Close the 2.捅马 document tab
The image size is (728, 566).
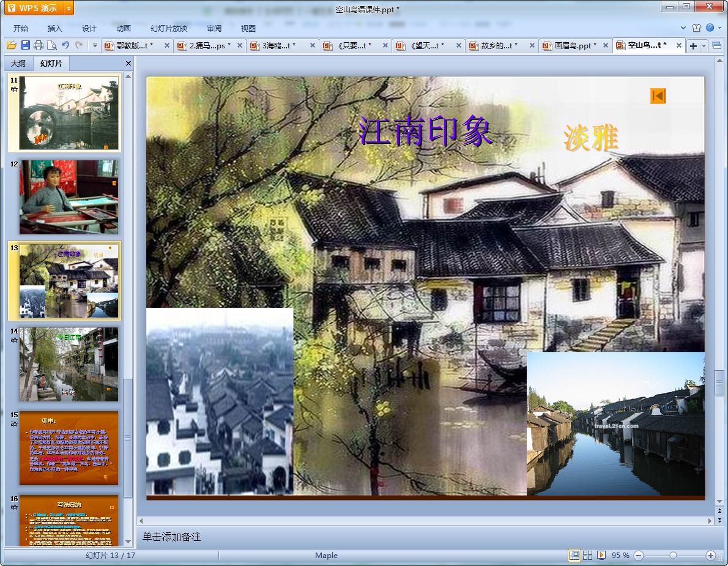click(240, 45)
